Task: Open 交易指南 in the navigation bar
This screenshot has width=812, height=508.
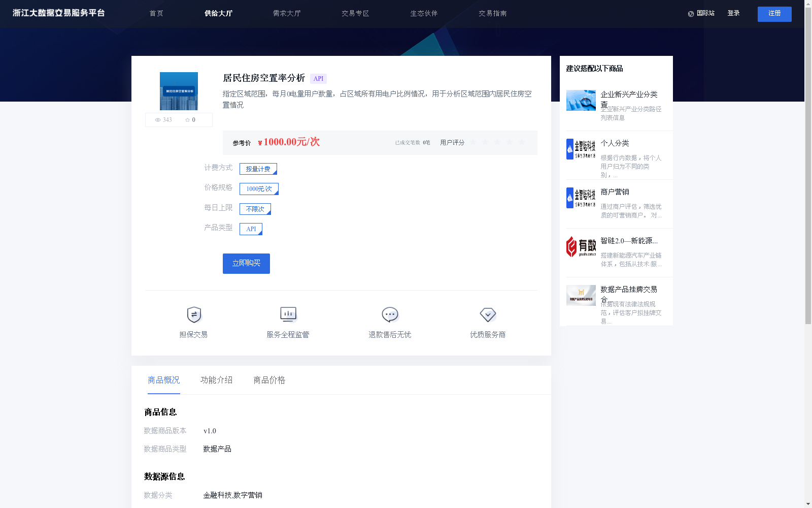Action: [492, 13]
